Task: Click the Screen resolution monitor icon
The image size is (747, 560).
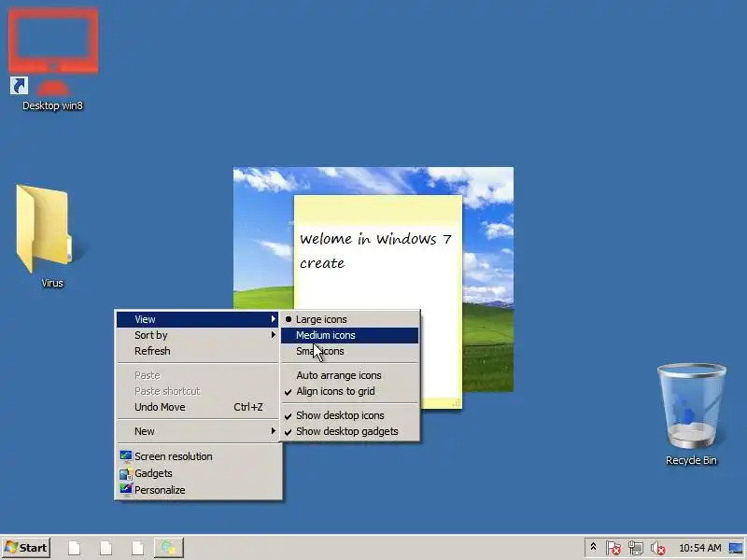Action: click(126, 456)
